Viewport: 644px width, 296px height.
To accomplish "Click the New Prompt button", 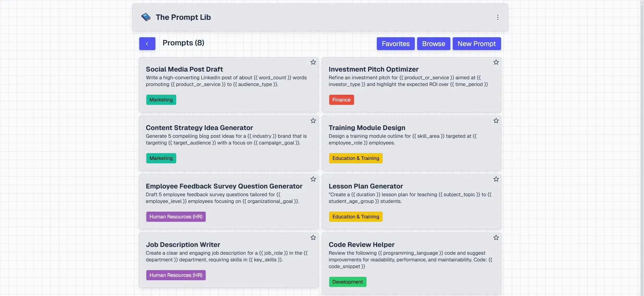I will click(476, 44).
